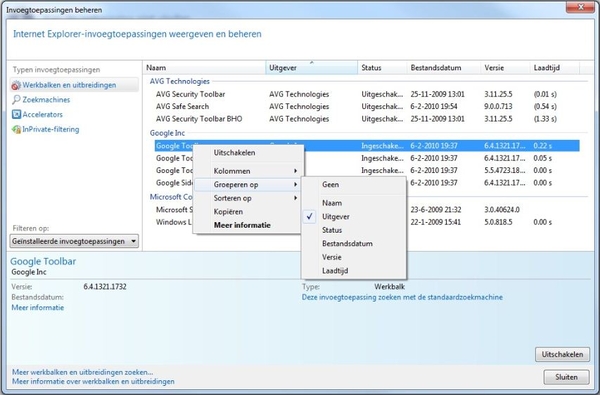Click Deze invoegtoepassing zoeken met de standaardzoekmachine

coord(402,297)
